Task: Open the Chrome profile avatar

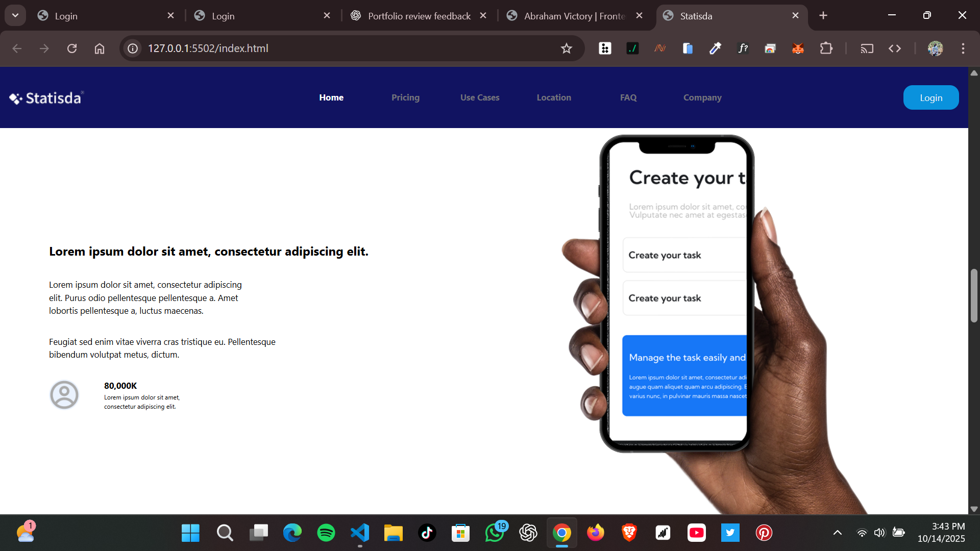Action: tap(935, 48)
